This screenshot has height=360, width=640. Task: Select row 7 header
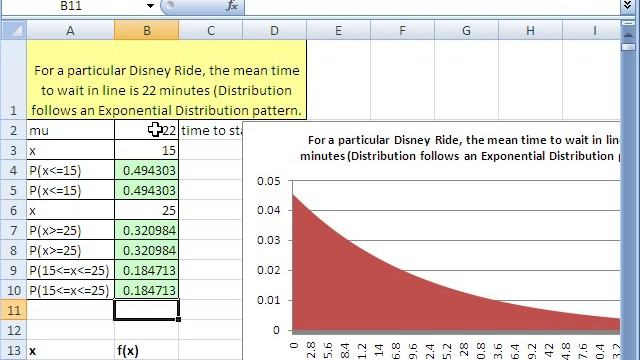coord(13,230)
